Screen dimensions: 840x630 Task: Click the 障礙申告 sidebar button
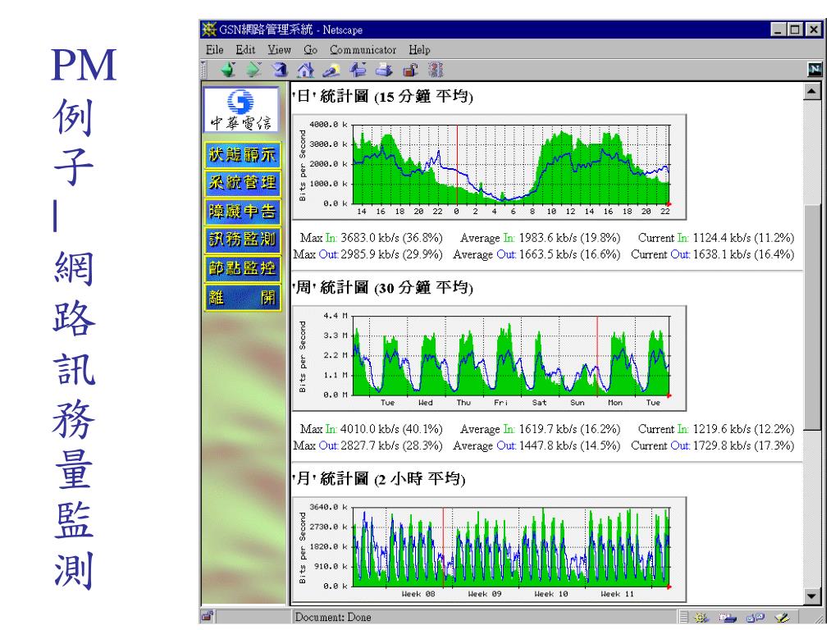tap(242, 212)
